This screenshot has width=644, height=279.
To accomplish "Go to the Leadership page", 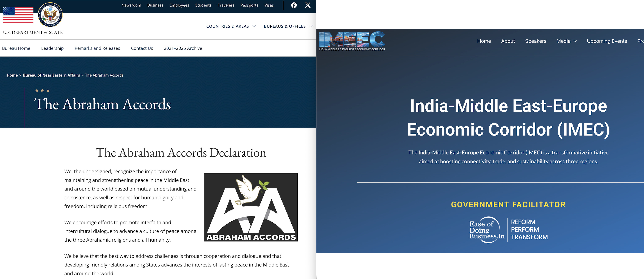I will 52,48.
